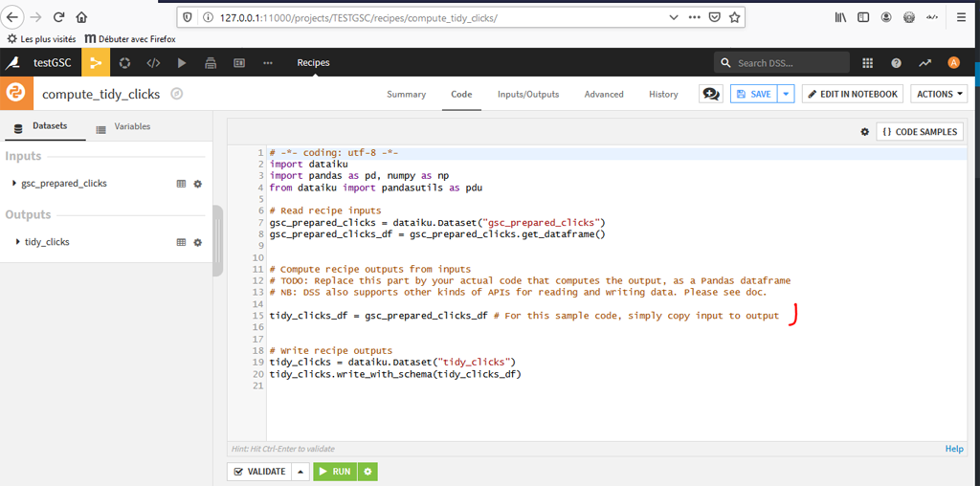The width and height of the screenshot is (980, 486).
Task: Click EDIT IN NOTEBOOK button
Action: pyautogui.click(x=853, y=94)
